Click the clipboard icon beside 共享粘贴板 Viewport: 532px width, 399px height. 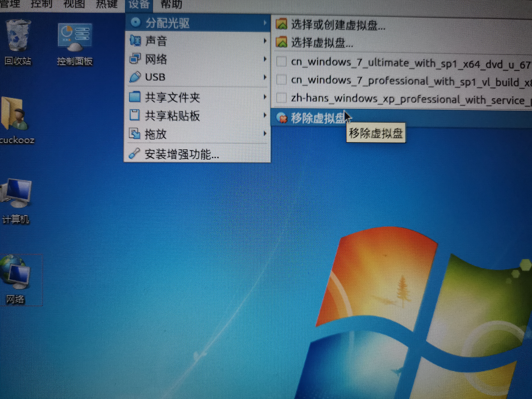pyautogui.click(x=134, y=115)
